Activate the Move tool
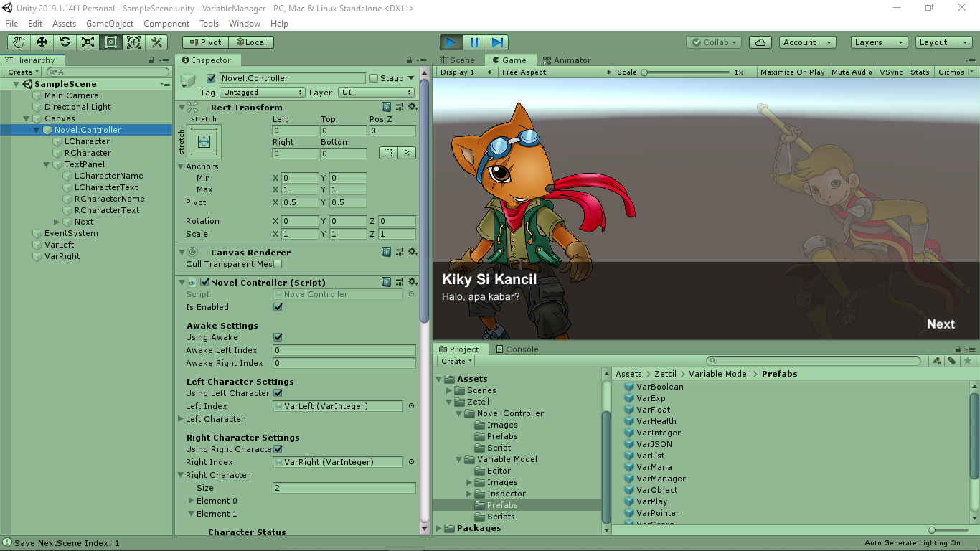 point(41,42)
